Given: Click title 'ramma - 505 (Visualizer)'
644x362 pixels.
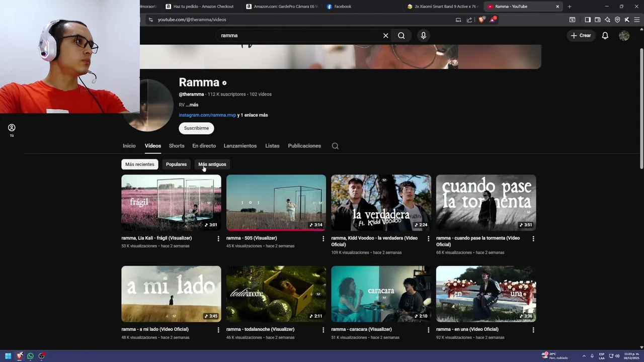Looking at the screenshot, I should pyautogui.click(x=252, y=238).
